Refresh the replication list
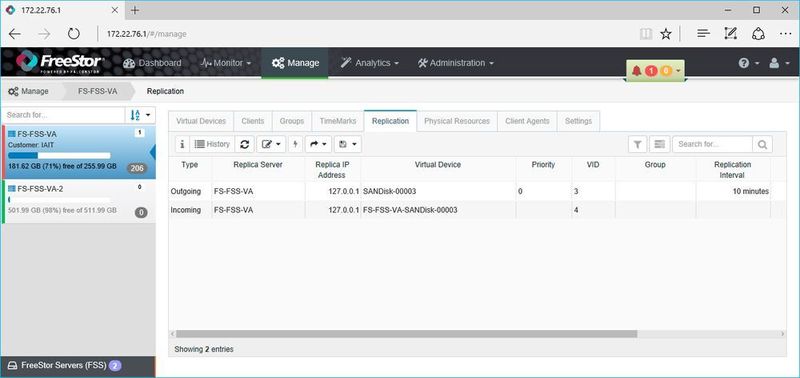Image resolution: width=800 pixels, height=378 pixels. click(244, 144)
